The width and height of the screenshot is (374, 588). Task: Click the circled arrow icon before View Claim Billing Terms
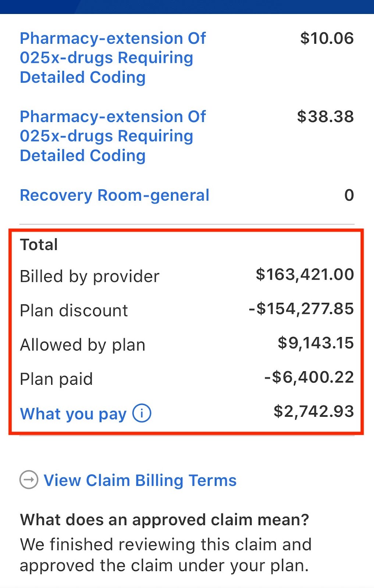29,480
